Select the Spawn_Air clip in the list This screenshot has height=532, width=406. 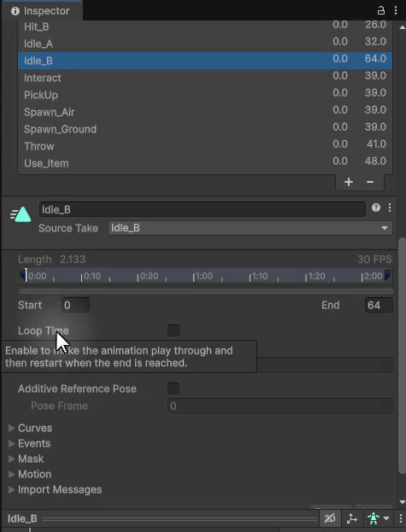coord(205,112)
